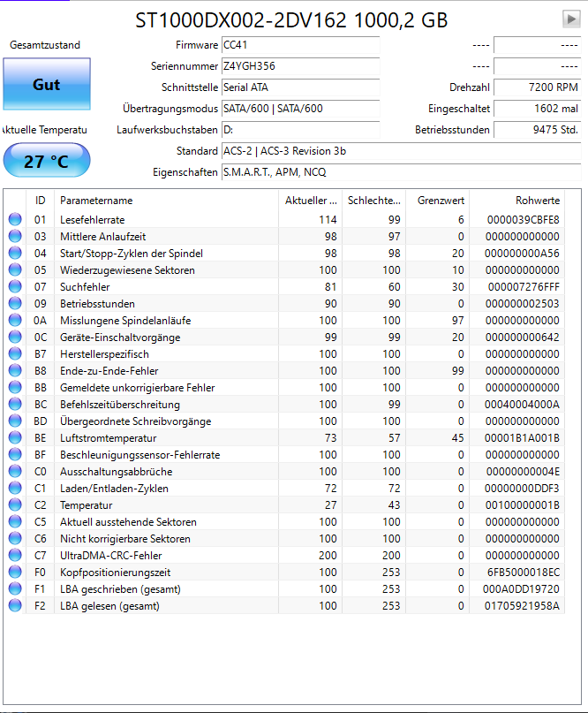Click raw value 000000002503 of Betriebsstunden
Image resolution: width=588 pixels, height=713 pixels.
(x=522, y=304)
